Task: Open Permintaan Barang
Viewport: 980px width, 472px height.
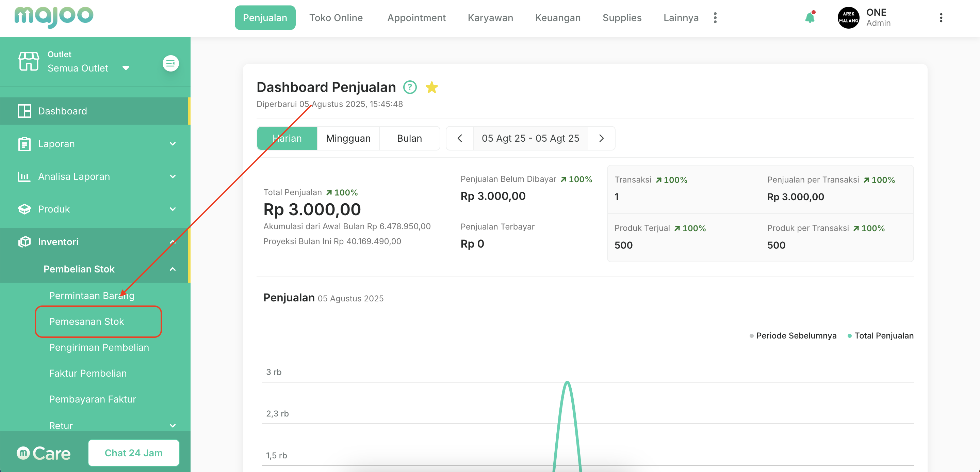Action: 92,296
